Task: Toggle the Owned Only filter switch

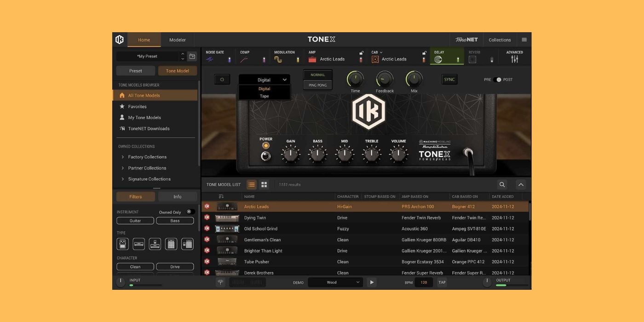Action: coord(190,212)
